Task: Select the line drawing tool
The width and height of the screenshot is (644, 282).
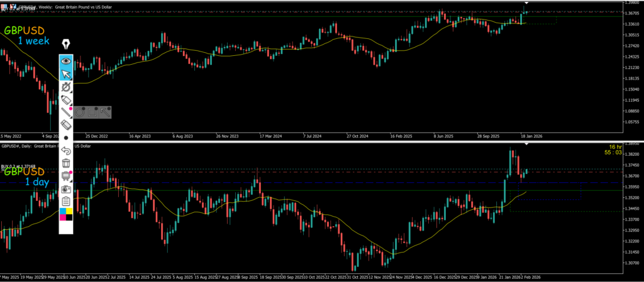Action: coord(66,112)
